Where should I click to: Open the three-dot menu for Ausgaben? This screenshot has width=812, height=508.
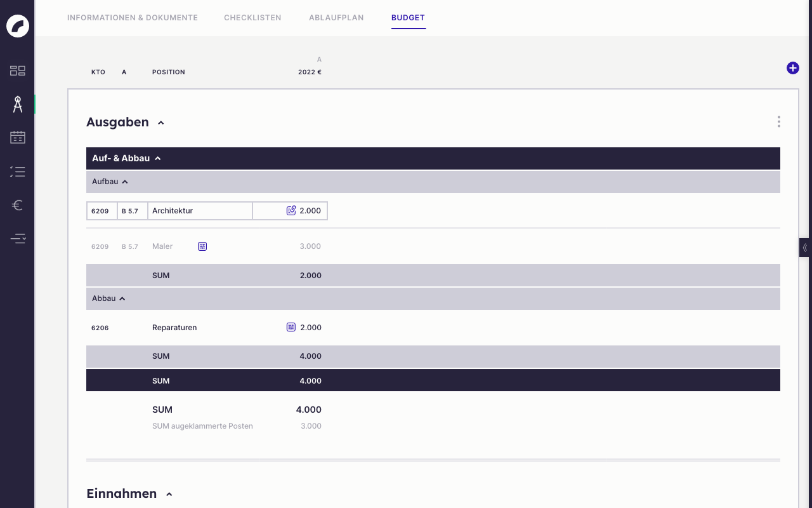pos(778,122)
